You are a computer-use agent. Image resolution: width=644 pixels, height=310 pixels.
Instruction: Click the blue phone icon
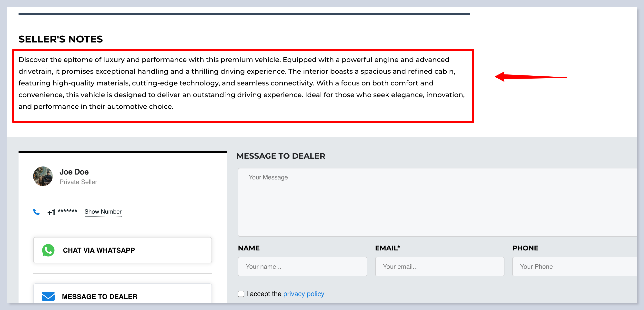36,212
